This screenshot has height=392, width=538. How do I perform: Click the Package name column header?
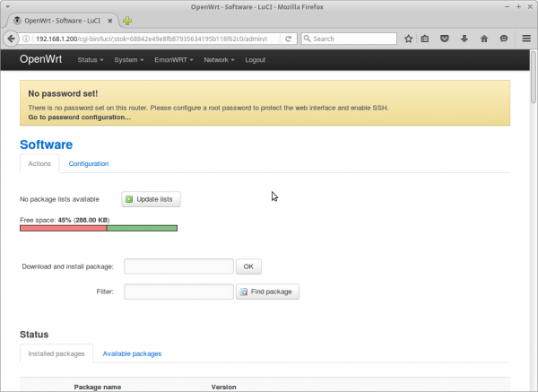98,387
